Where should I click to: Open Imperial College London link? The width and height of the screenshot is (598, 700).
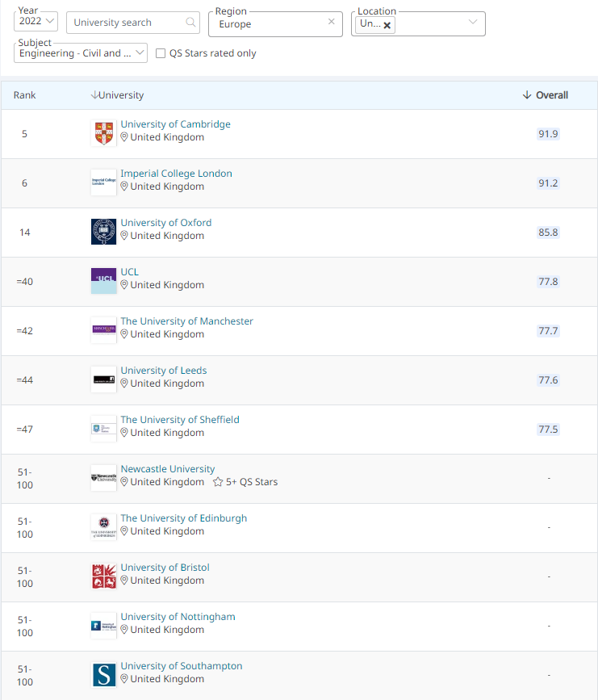click(176, 174)
